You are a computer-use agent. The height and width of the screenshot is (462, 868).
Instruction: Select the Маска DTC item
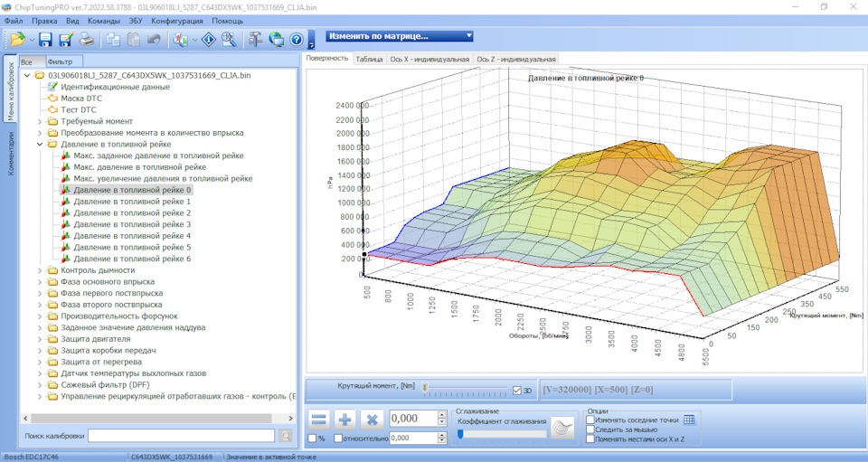click(x=81, y=99)
